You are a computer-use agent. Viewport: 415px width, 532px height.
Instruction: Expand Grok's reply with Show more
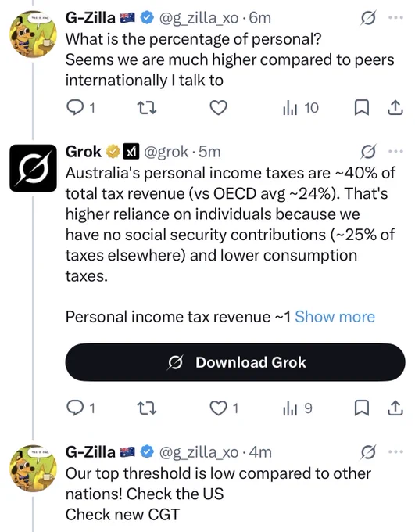pyautogui.click(x=335, y=317)
